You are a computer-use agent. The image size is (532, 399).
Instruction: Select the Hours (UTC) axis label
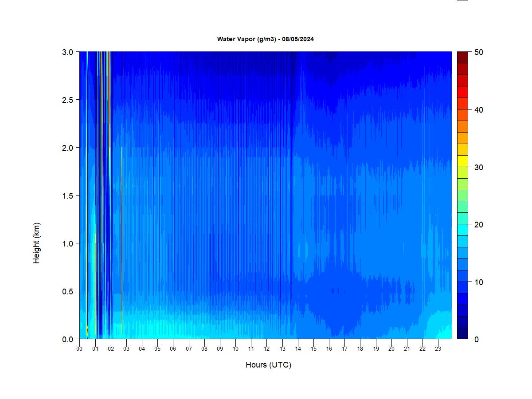(268, 365)
